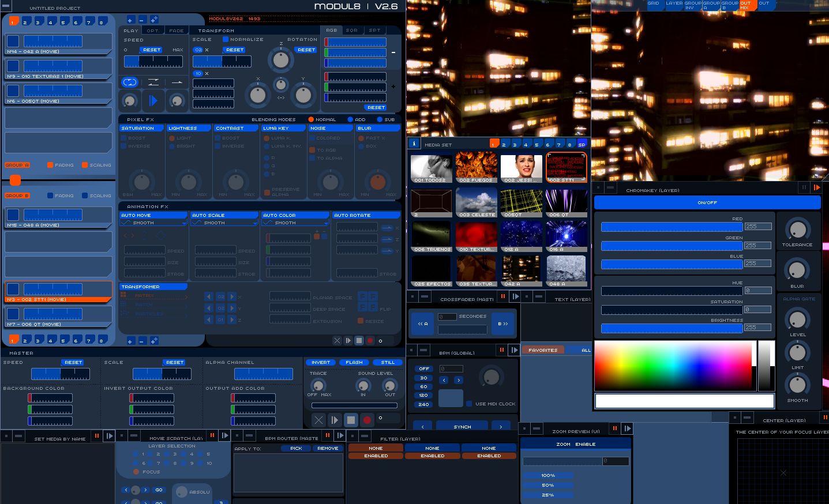Click the red record icon below Transformer section
Screen dimensions: 829x504
tap(369, 340)
